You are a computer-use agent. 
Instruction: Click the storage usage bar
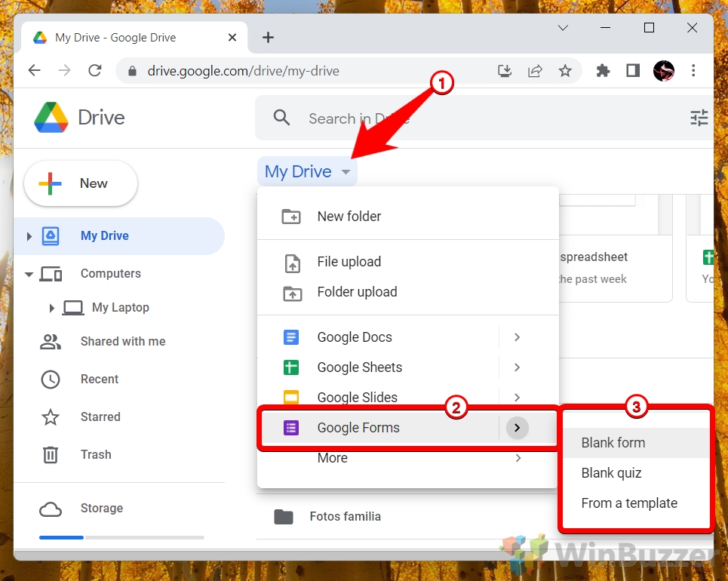tap(121, 537)
